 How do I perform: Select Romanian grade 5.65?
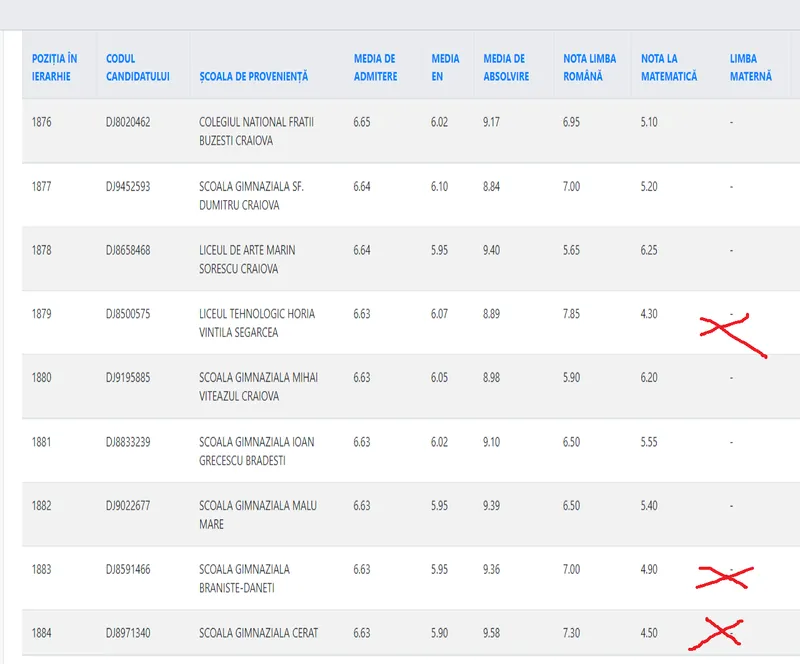(x=571, y=250)
